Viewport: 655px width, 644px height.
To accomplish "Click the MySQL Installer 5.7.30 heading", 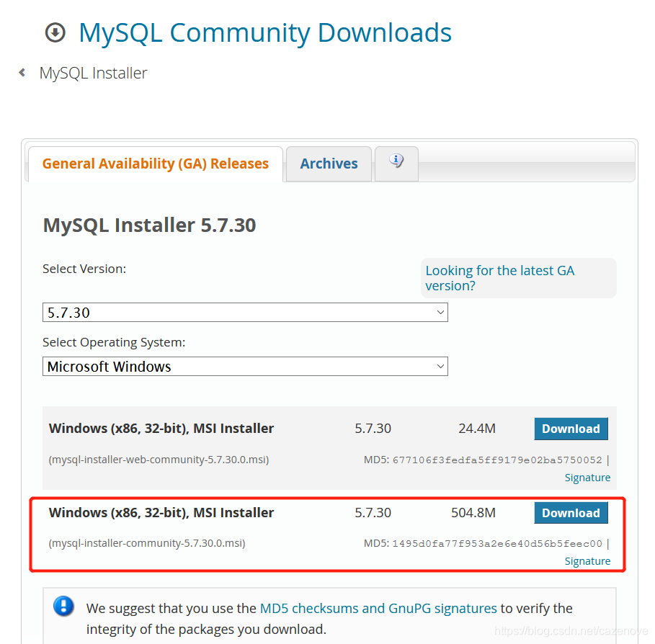I will point(150,225).
